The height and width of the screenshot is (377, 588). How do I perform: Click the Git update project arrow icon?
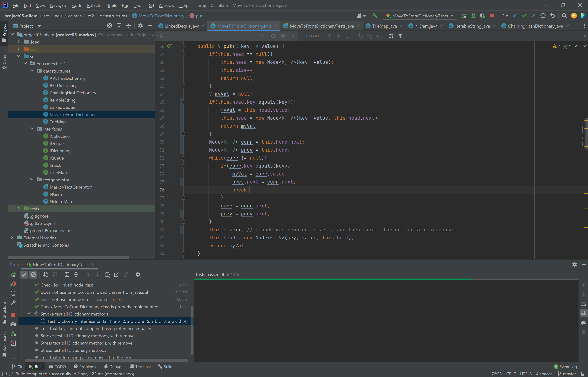pyautogui.click(x=514, y=16)
